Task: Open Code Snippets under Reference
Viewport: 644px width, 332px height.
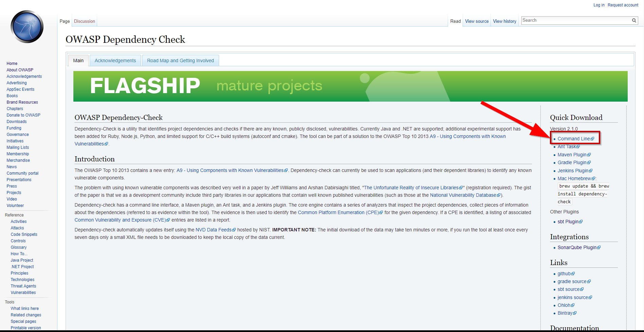Action: [x=24, y=234]
